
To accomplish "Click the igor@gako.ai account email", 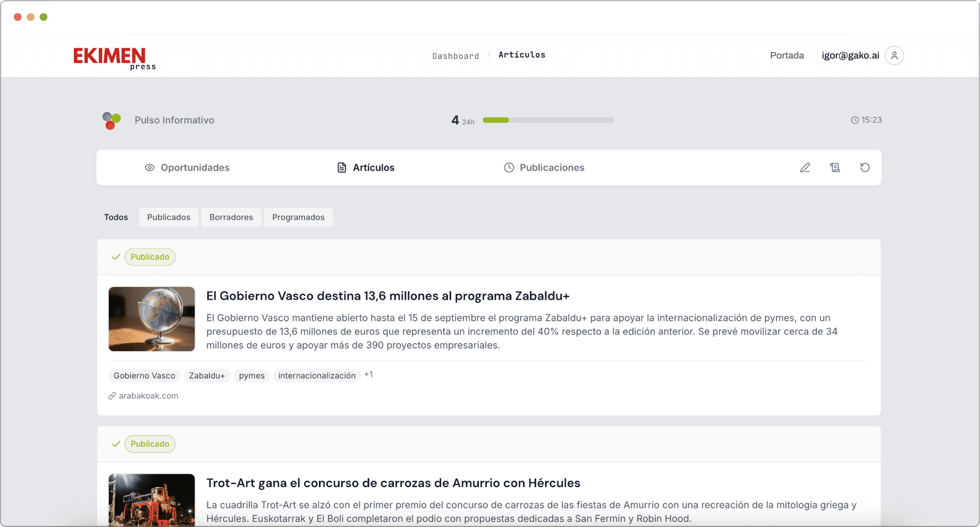I will point(850,55).
